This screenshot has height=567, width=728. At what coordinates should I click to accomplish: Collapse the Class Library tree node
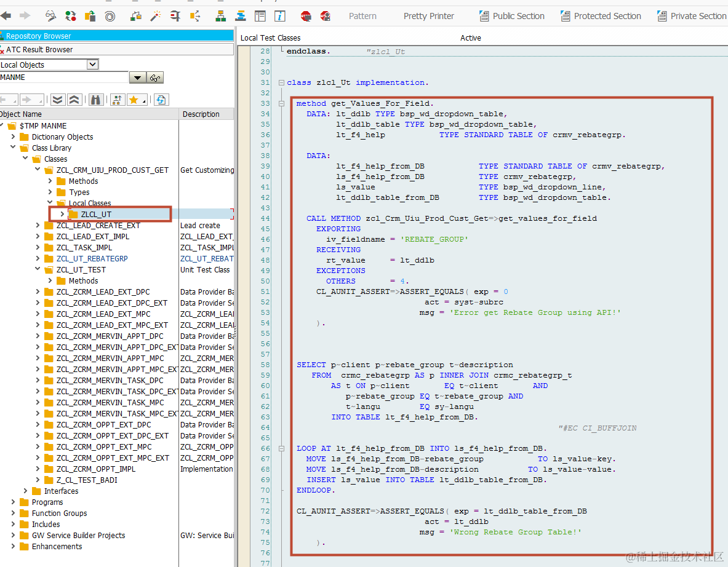point(13,148)
